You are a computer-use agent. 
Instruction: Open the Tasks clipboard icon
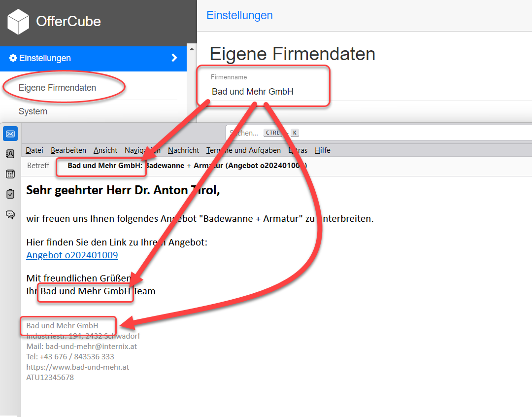pyautogui.click(x=10, y=194)
